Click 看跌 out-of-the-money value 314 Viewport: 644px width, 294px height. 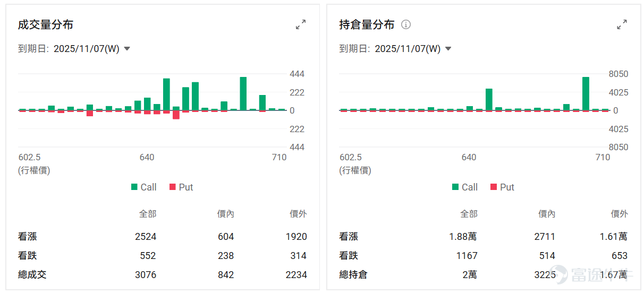(x=299, y=256)
